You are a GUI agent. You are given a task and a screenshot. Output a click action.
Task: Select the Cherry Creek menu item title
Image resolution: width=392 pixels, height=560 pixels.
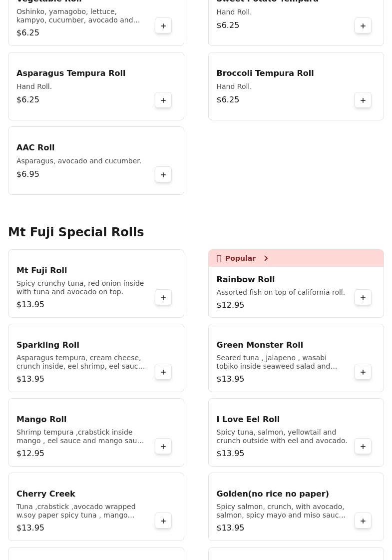point(46,494)
